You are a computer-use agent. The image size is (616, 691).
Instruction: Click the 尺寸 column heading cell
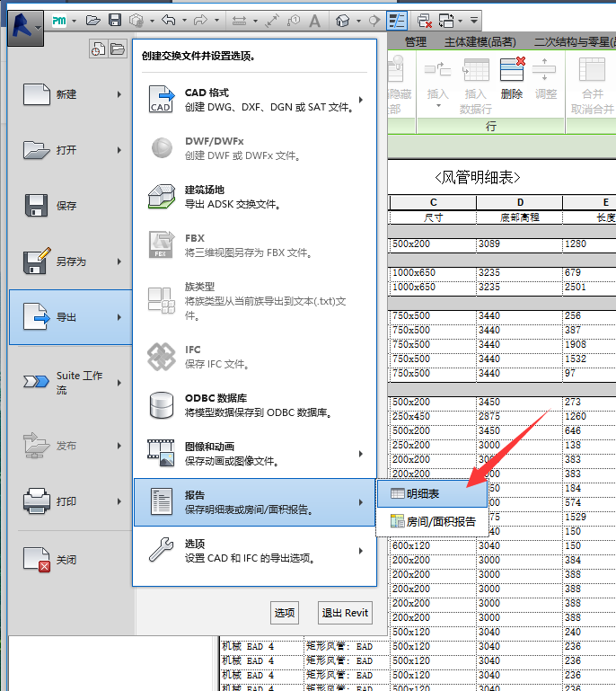tap(434, 217)
